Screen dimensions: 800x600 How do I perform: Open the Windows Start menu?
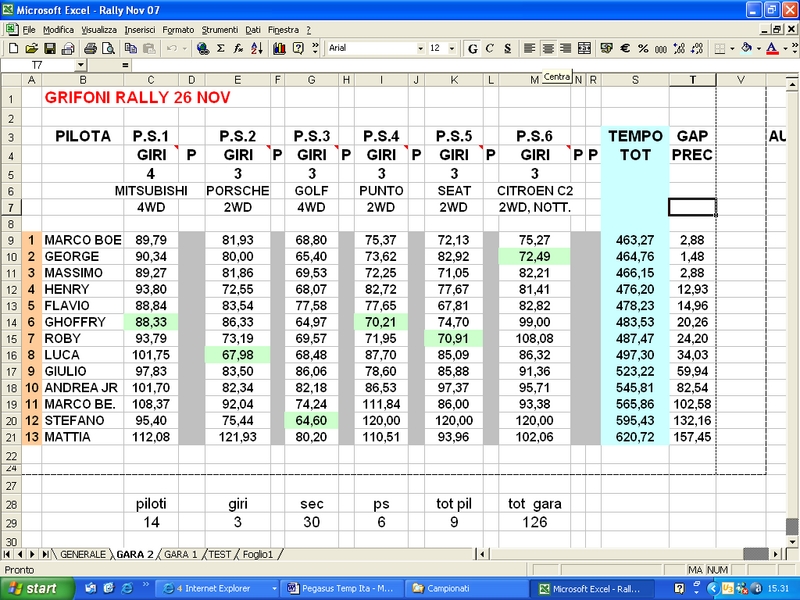coord(37,589)
